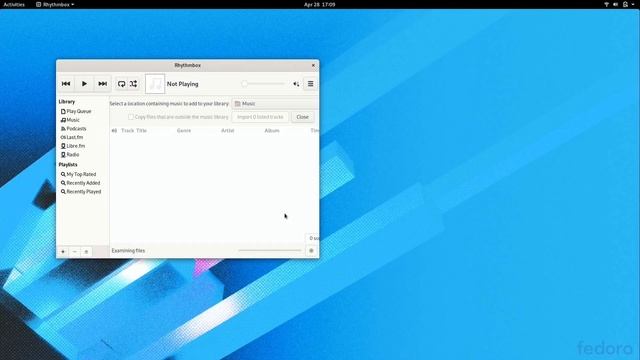
Task: Open Recently Played playlist
Action: tap(81, 191)
